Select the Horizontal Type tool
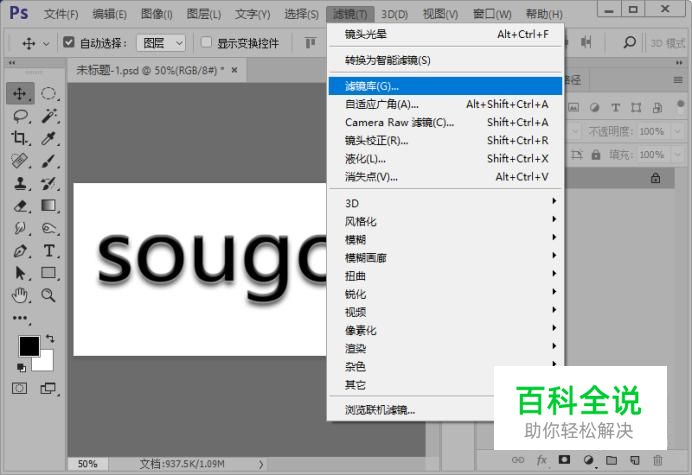Image resolution: width=692 pixels, height=475 pixels. click(49, 251)
